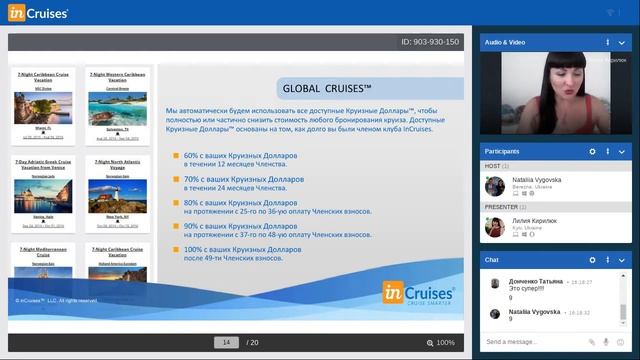The height and width of the screenshot is (360, 640).
Task: Click Лилия Кирилюк's avatar in the presenter list
Action: (495, 227)
